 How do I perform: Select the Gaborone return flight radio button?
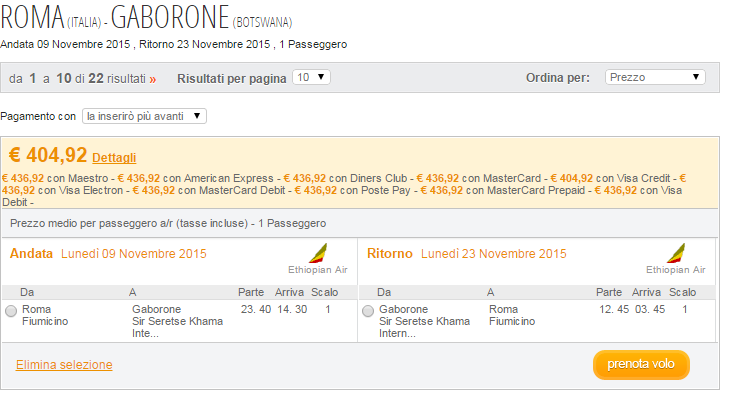(368, 311)
